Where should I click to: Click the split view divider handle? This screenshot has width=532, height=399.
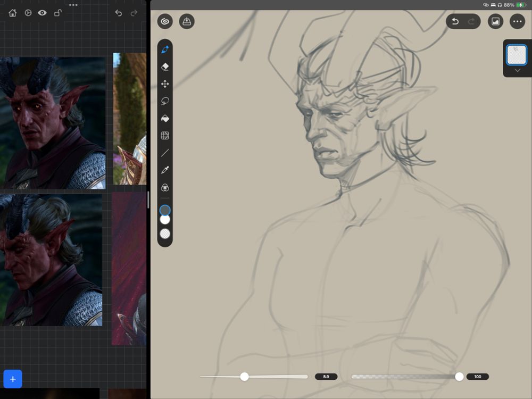[148, 199]
